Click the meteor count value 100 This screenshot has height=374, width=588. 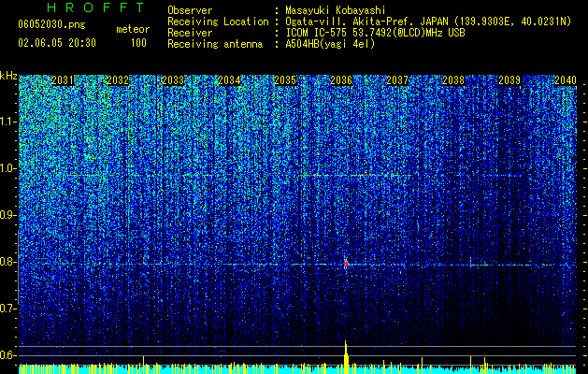(138, 43)
